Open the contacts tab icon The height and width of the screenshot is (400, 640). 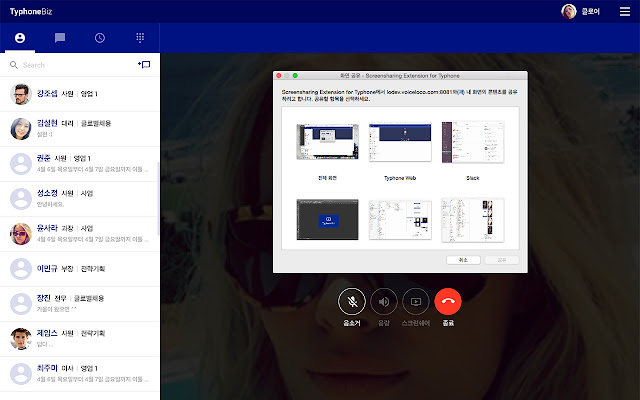(x=20, y=38)
